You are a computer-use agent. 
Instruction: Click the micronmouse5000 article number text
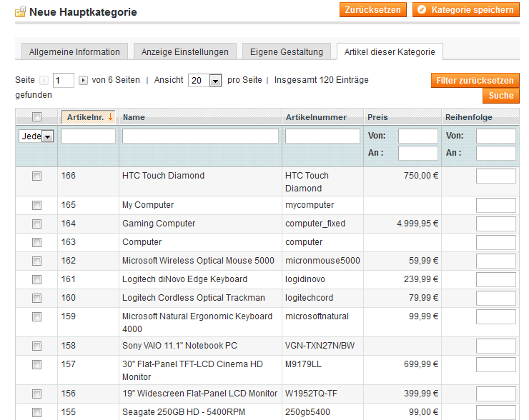point(322,261)
